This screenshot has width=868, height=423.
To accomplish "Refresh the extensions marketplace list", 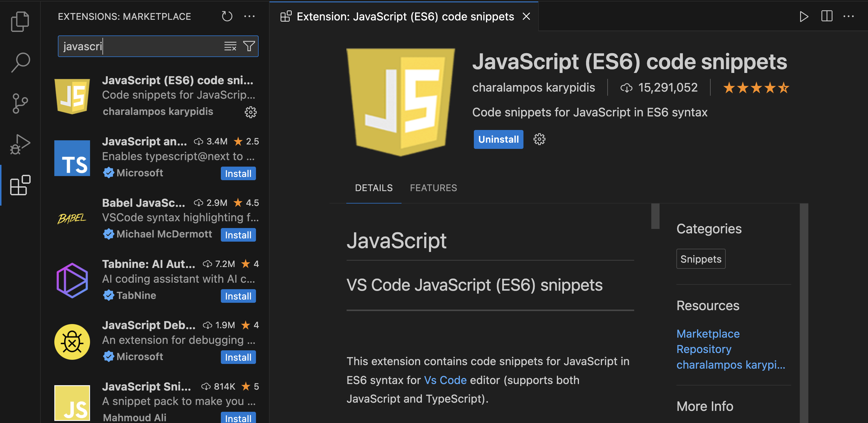I will click(x=227, y=16).
